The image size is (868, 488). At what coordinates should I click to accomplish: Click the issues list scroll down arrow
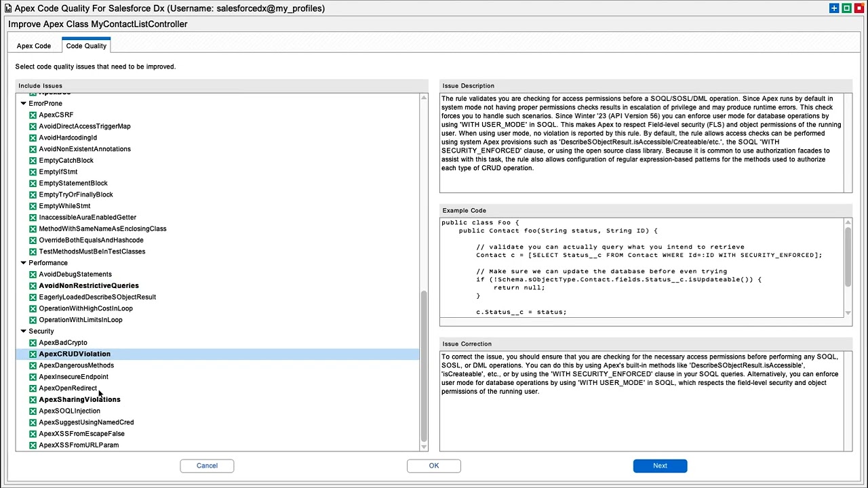425,447
